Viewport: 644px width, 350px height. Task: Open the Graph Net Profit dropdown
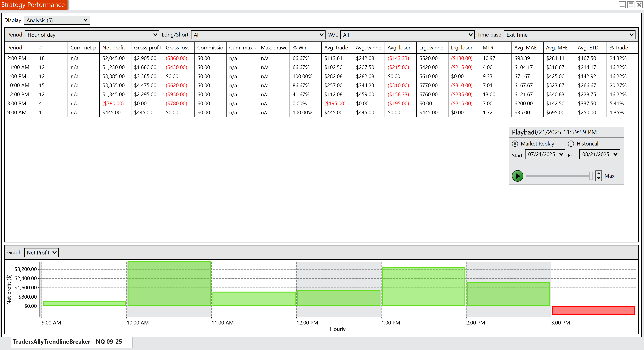[x=41, y=252]
